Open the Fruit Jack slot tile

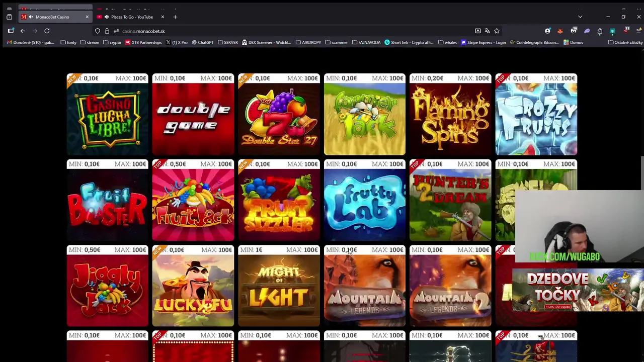pyautogui.click(x=193, y=201)
